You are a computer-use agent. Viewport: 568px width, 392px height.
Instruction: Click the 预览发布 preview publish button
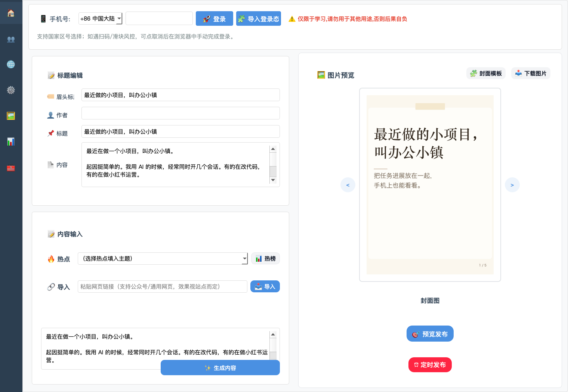click(430, 334)
